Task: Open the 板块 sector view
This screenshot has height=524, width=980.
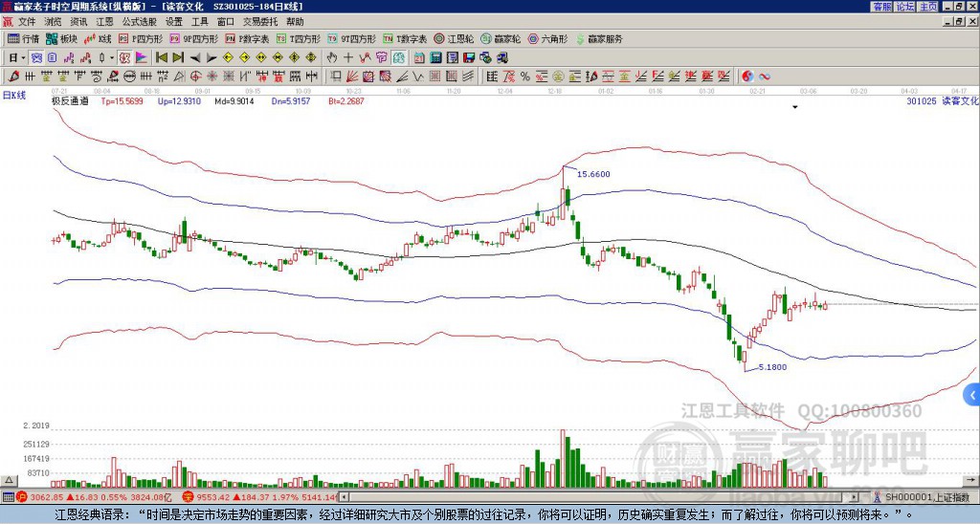Action: click(62, 38)
